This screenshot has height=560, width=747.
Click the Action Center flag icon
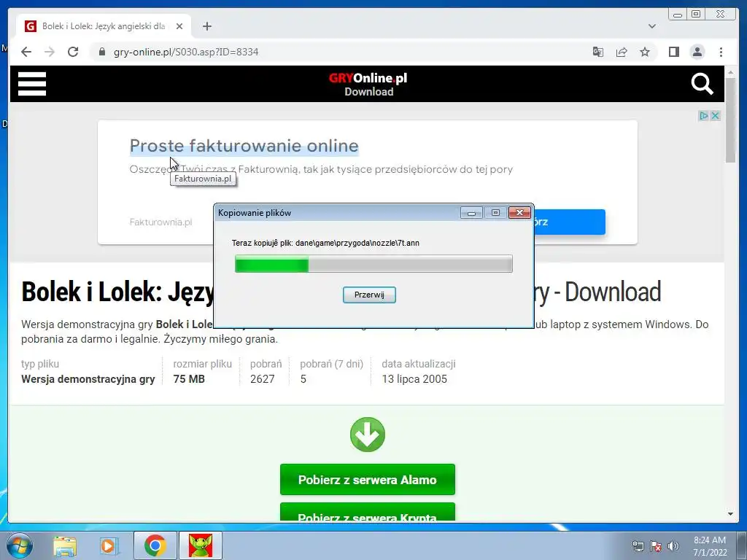pos(656,546)
